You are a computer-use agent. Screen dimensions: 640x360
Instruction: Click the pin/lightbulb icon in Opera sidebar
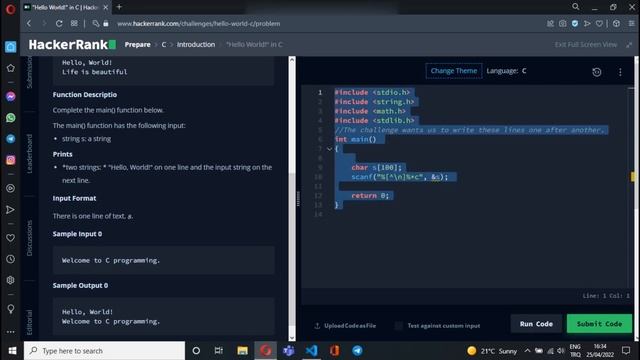click(x=11, y=309)
